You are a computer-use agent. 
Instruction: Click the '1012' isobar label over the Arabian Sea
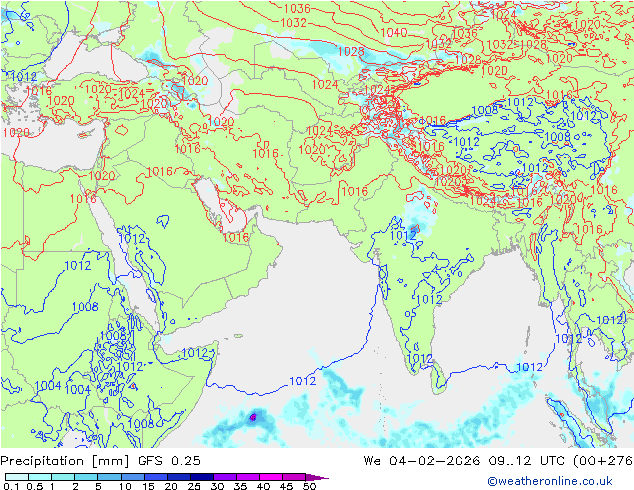(302, 381)
